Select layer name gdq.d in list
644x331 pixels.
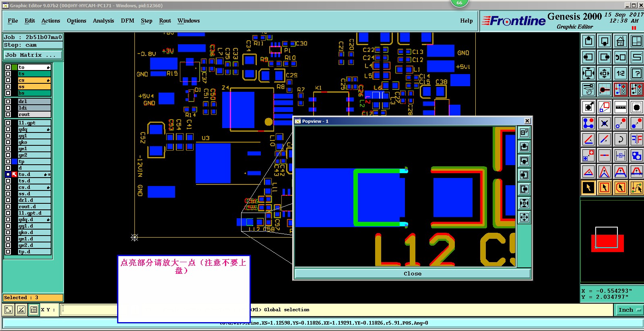pos(35,219)
